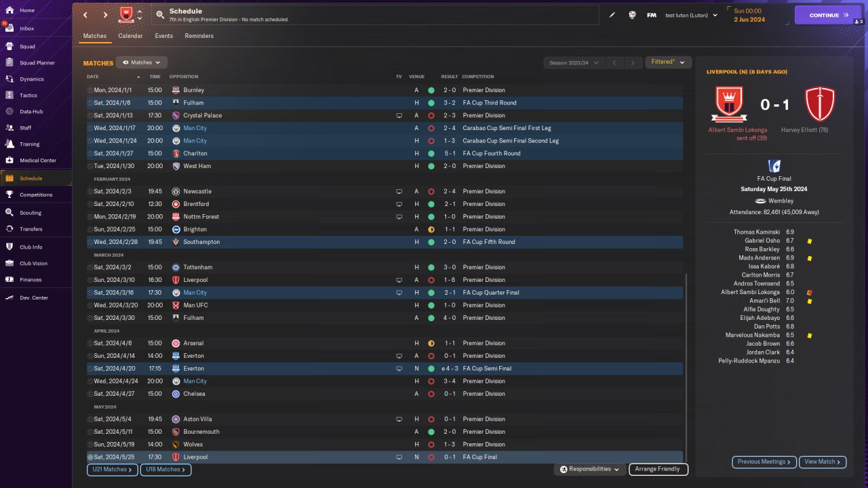Image resolution: width=868 pixels, height=488 pixels.
Task: Open the Filtered dropdown
Action: coord(668,62)
